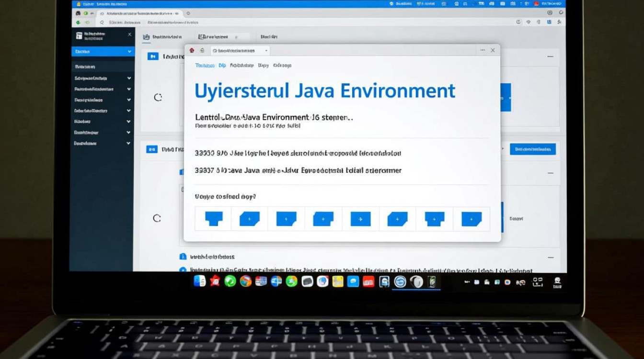Open the yellow notes icon in the dock
The image size is (644, 359).
[x=338, y=281]
